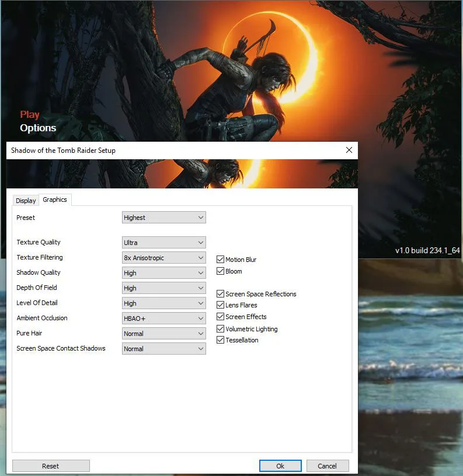The width and height of the screenshot is (463, 476).
Task: Expand the Depth Of Field dropdown
Action: click(x=163, y=288)
